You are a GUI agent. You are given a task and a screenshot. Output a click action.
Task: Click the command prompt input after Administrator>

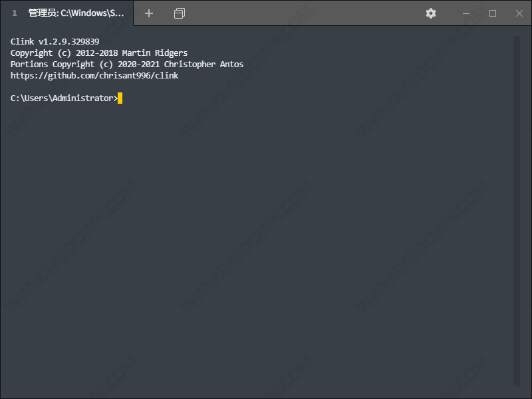[x=120, y=98]
